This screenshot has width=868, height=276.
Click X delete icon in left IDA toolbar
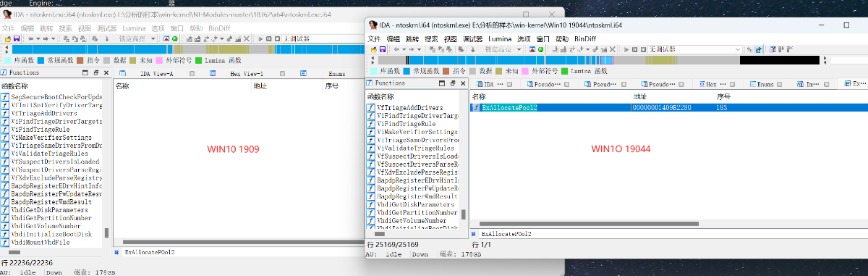point(247,38)
